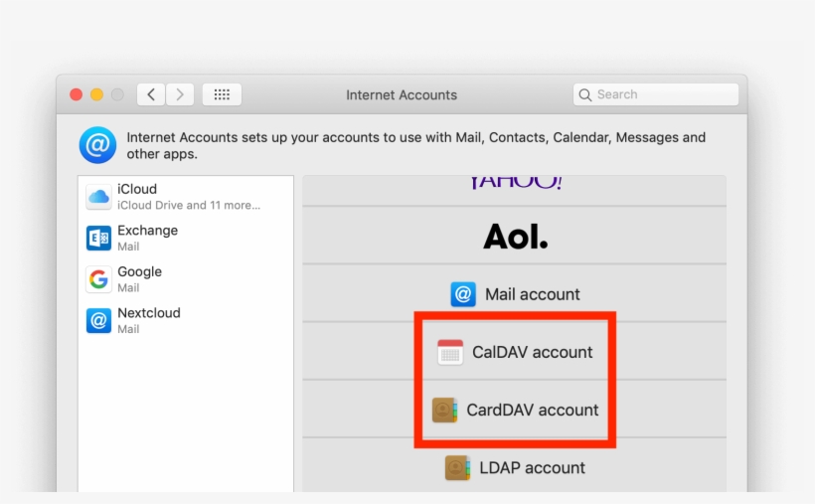Select the Google G logo icon

pos(98,279)
